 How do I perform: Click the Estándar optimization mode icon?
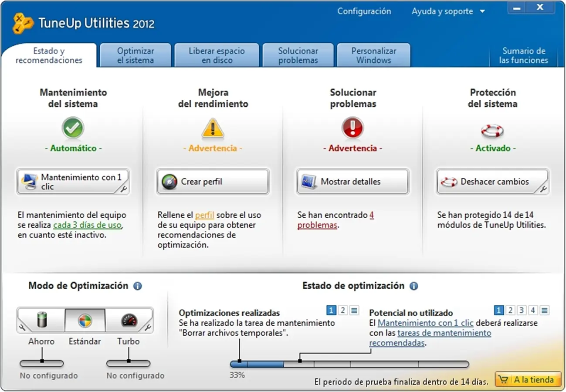[85, 319]
